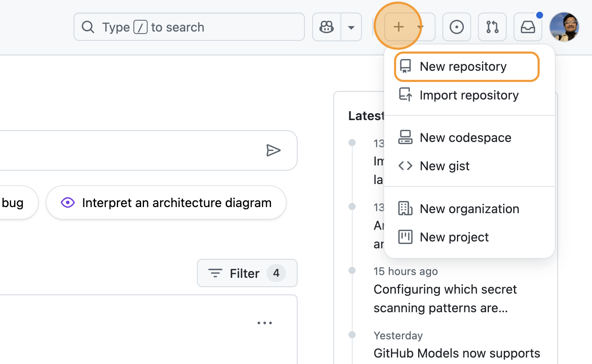Open the GitHub Copilot icon in the header
592x364 pixels.
click(326, 27)
